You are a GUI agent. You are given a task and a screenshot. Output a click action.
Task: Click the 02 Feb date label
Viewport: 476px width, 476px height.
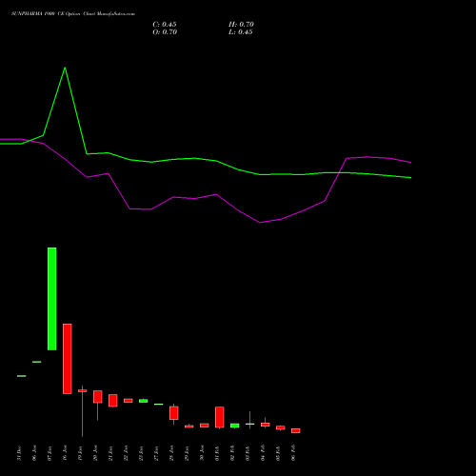232,453
